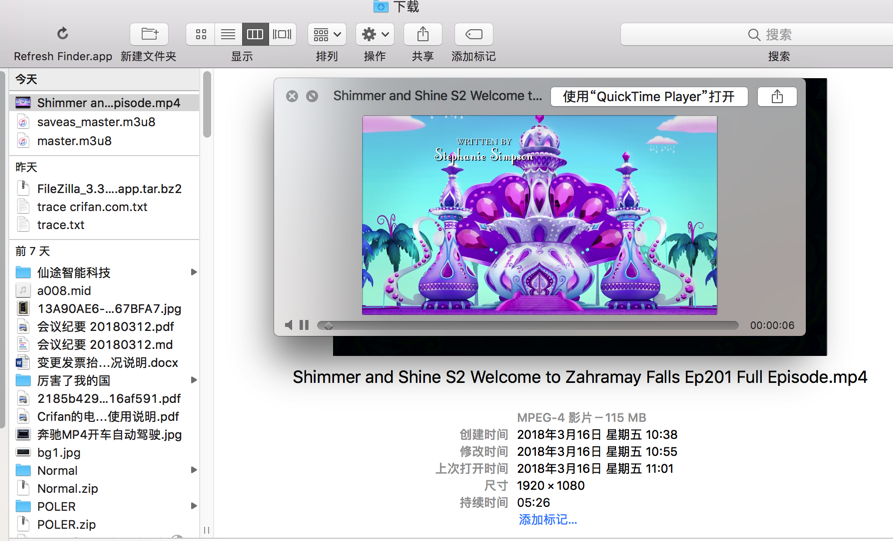The image size is (893, 541).
Task: Click the 前 7 天 group header
Action: [x=32, y=251]
